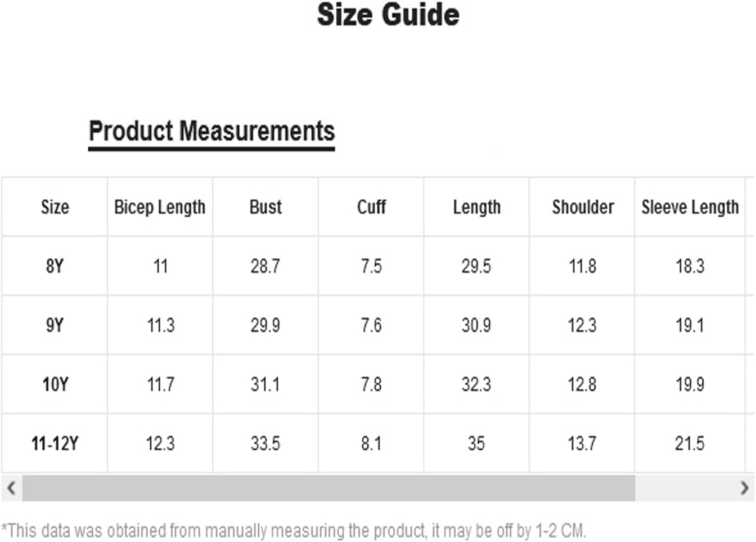Click the Length column header

point(476,207)
